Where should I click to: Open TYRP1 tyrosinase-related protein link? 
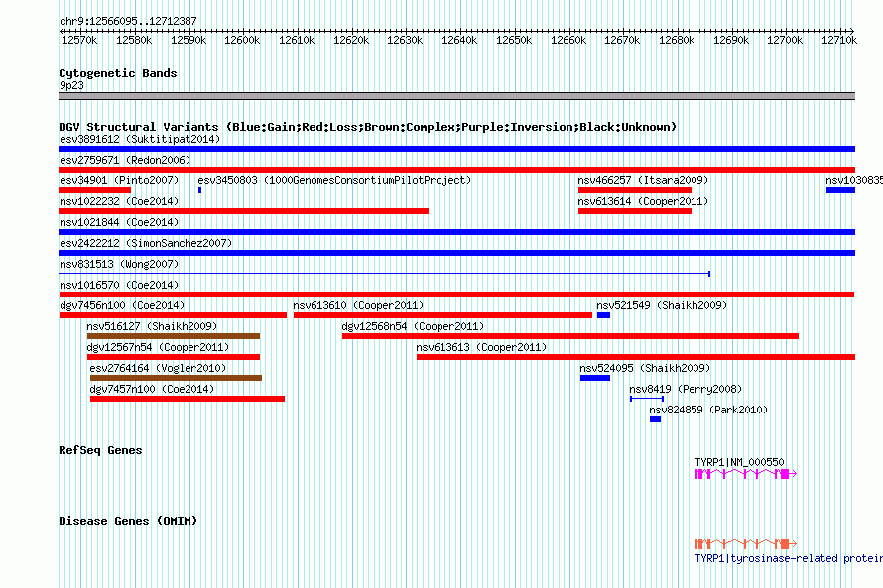789,558
